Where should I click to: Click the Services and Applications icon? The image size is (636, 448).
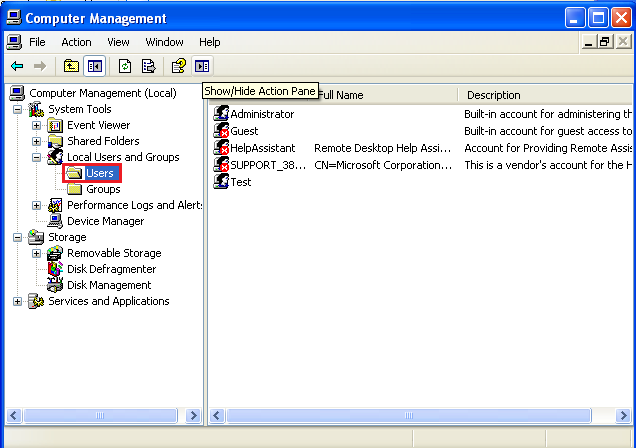(x=36, y=301)
